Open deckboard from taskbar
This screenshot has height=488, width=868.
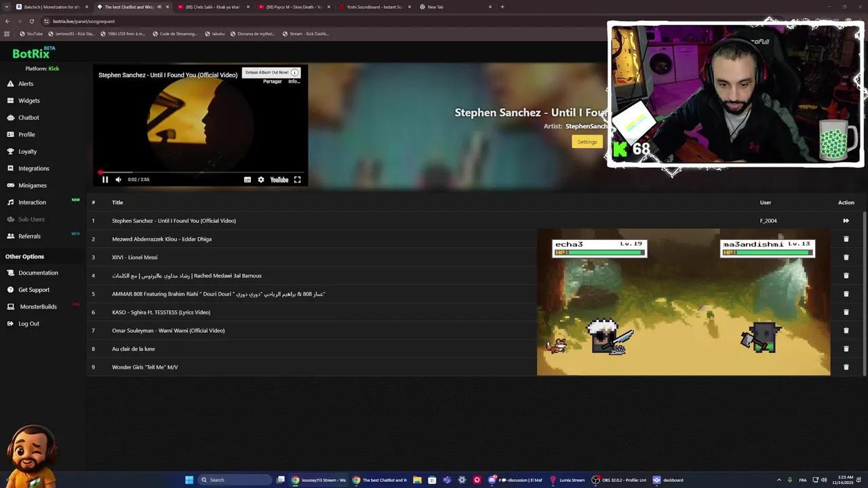point(668,480)
